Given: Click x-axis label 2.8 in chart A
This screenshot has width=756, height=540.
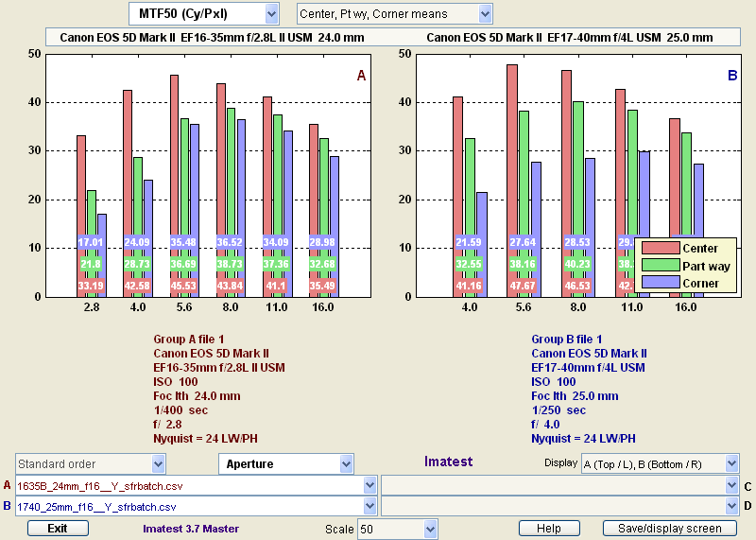Looking at the screenshot, I should pyautogui.click(x=92, y=307).
